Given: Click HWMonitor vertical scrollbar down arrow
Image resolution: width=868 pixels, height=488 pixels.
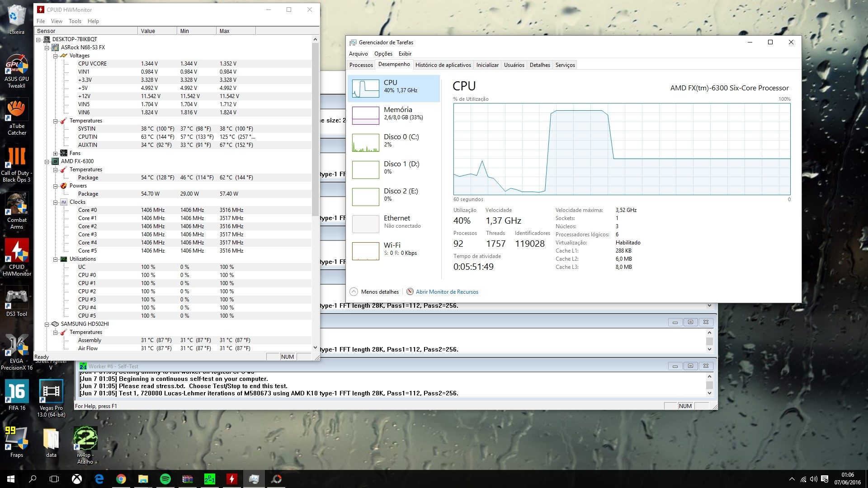Looking at the screenshot, I should click(315, 347).
